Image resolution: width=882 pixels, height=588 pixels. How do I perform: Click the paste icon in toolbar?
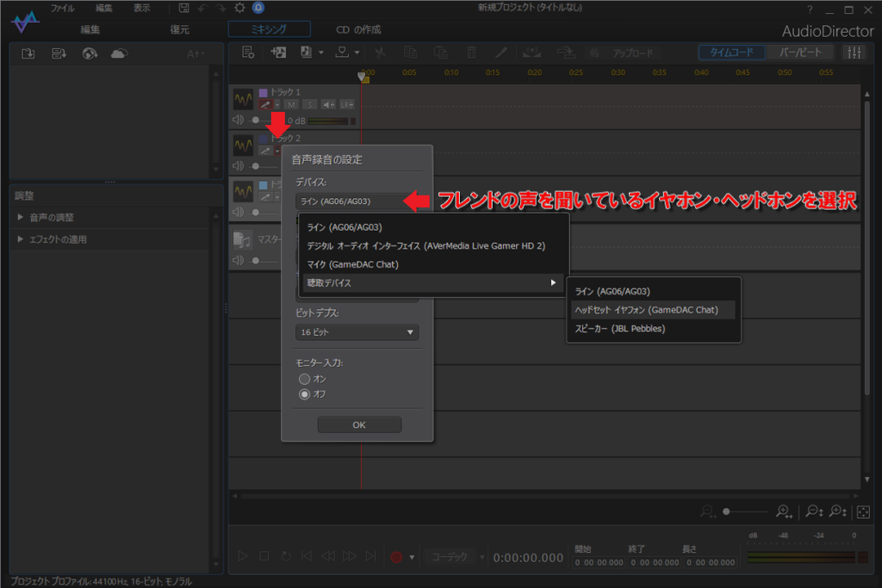tap(441, 53)
